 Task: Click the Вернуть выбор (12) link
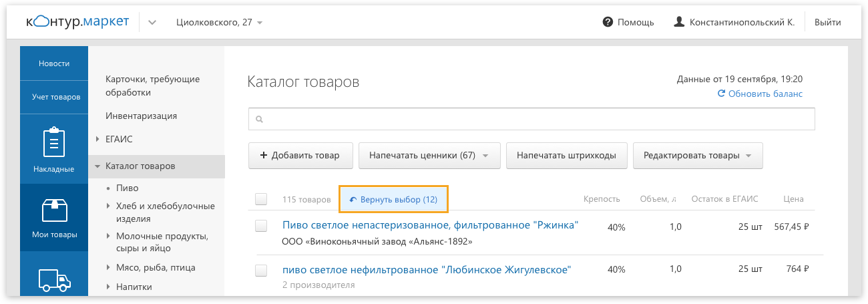tap(393, 200)
